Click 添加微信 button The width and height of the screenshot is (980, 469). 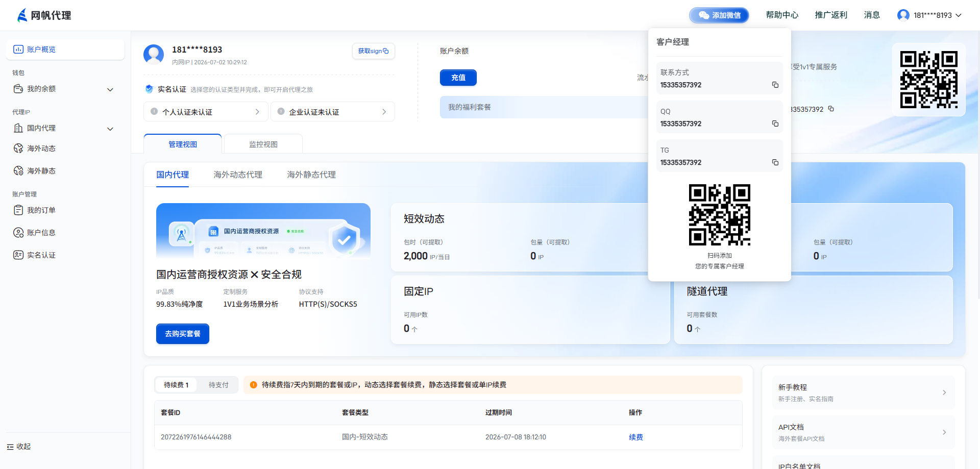719,15
